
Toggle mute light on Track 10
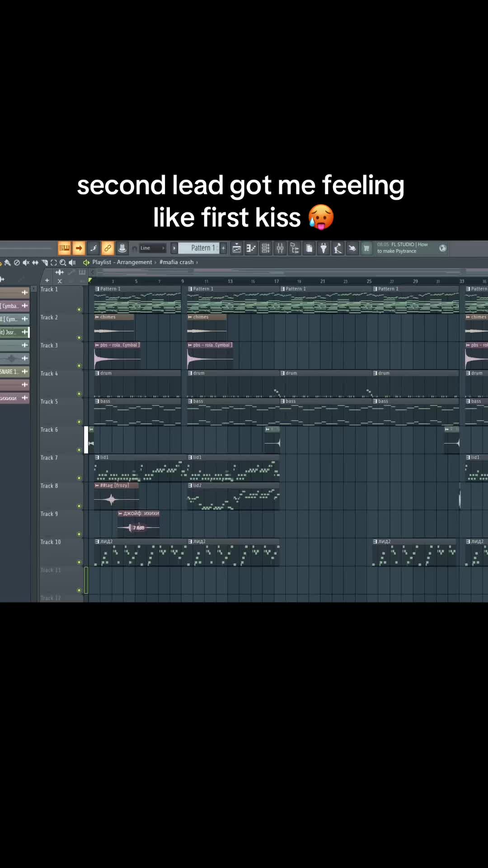[x=79, y=562]
